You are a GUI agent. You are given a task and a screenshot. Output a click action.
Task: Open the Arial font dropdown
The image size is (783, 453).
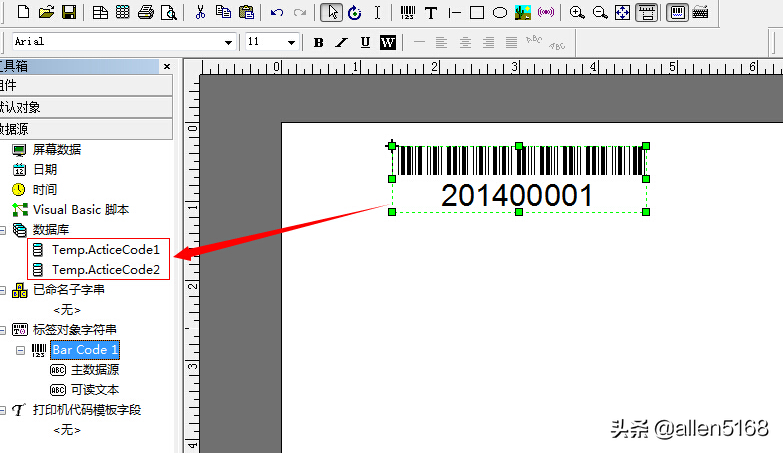tap(228, 42)
